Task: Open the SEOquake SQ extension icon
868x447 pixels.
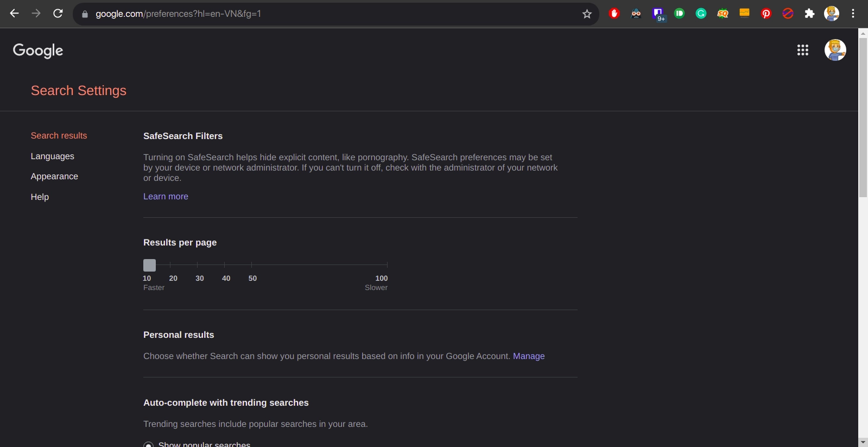Action: tap(723, 14)
